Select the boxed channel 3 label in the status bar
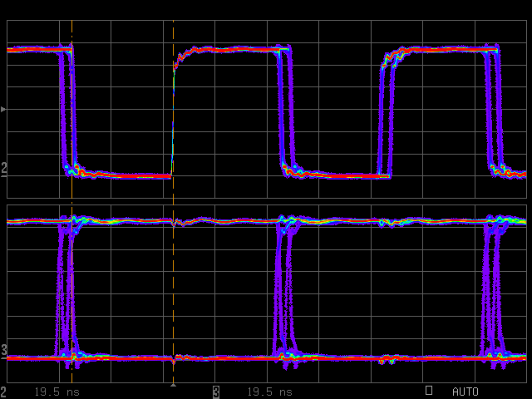Screen dimensions: 532x399 [x=216, y=392]
